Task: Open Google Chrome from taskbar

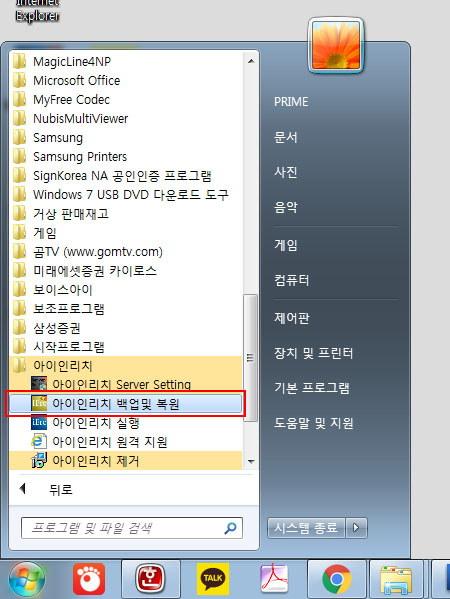Action: (336, 579)
